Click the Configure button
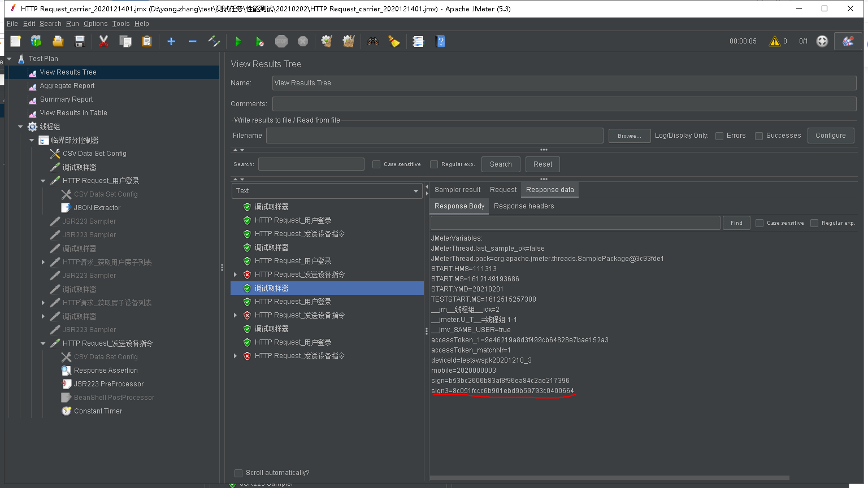Image resolution: width=868 pixels, height=488 pixels. [830, 136]
